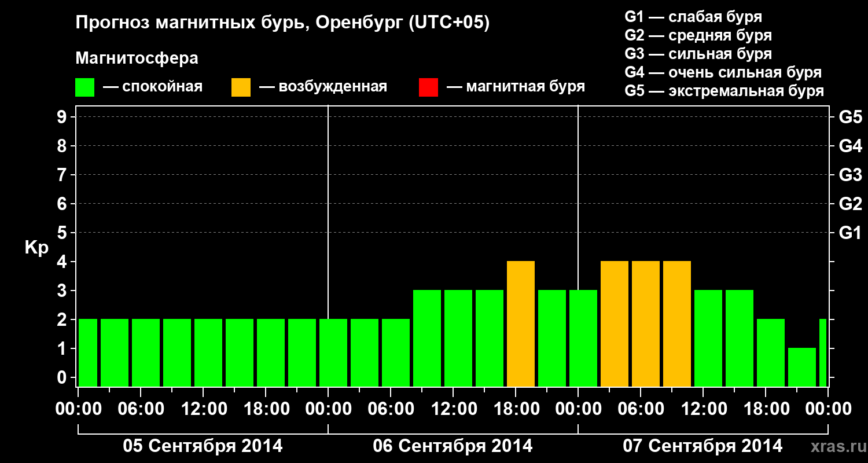This screenshot has height=463, width=868.
Task: Click the right-axis 'G5' storm level label
Action: 851,117
